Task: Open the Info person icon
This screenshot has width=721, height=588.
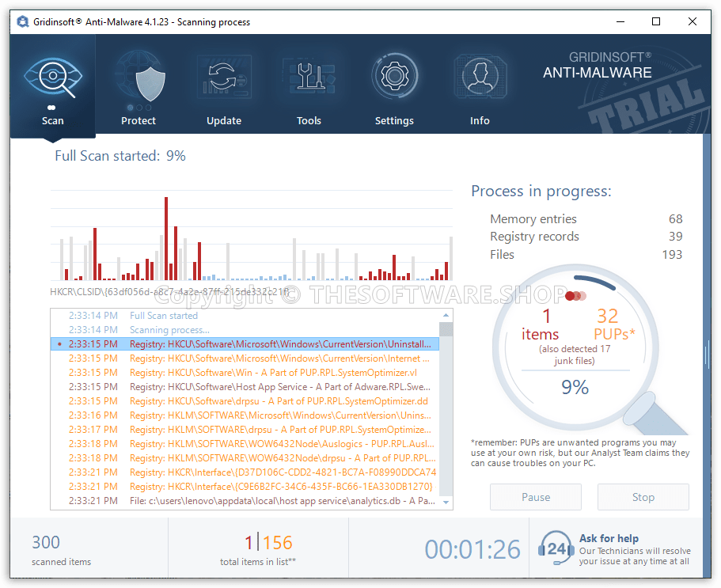Action: [x=480, y=81]
